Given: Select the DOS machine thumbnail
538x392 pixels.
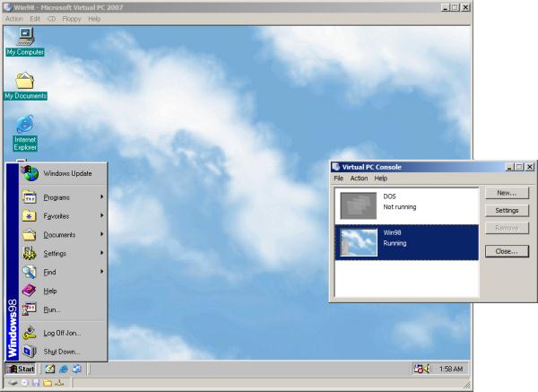Looking at the screenshot, I should click(x=358, y=205).
